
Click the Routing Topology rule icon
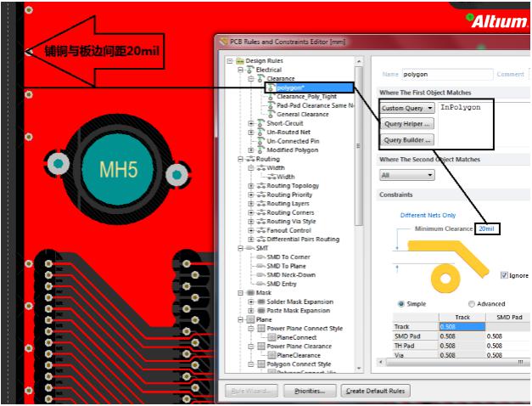261,186
